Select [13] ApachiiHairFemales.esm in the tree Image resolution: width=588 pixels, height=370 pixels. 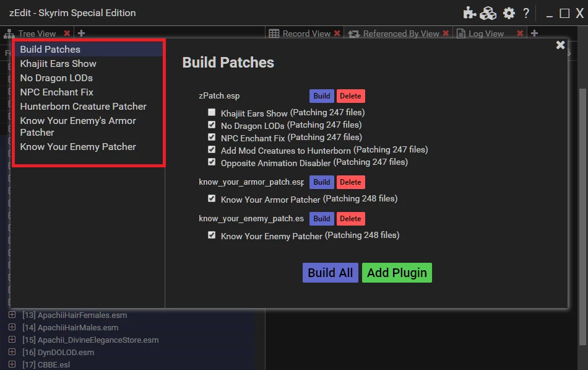tap(75, 315)
